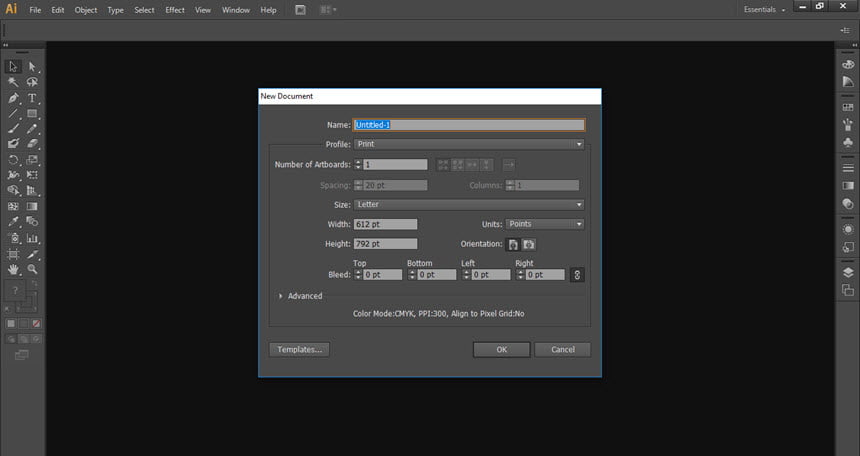Open the Type menu
This screenshot has height=456, width=860.
(x=115, y=10)
